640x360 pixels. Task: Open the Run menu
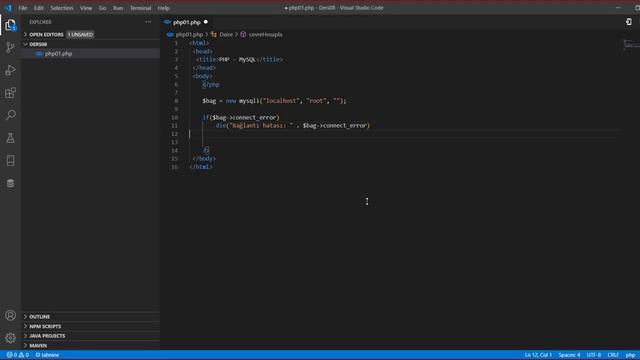(118, 8)
